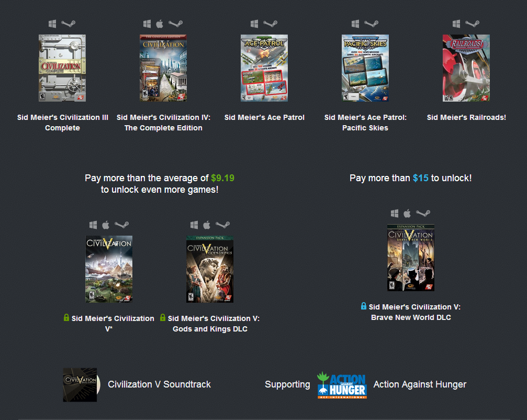
Task: Click the Action Against Hunger logo
Action: 342,385
